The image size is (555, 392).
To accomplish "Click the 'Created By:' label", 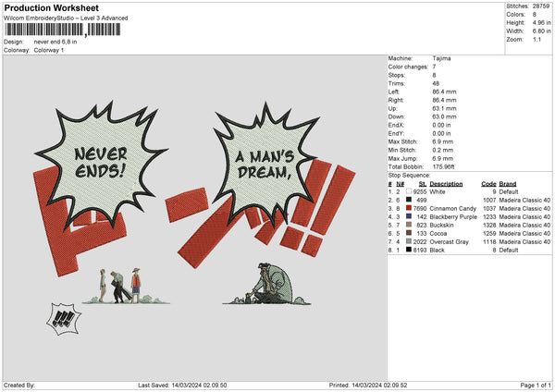I will pyautogui.click(x=19, y=385).
